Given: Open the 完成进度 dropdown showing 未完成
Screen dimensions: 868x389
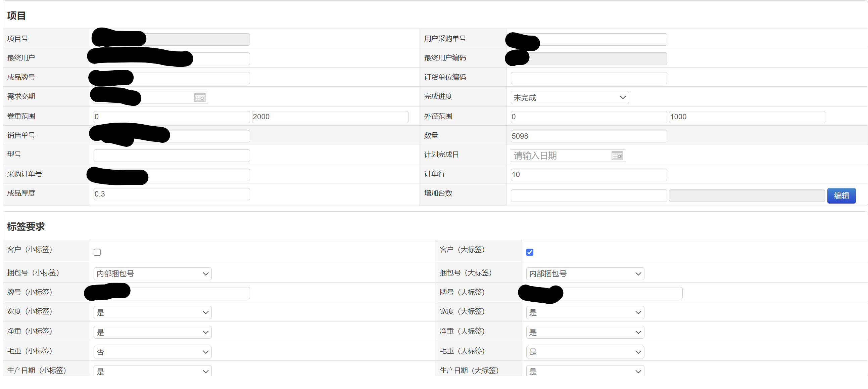Looking at the screenshot, I should click(570, 97).
